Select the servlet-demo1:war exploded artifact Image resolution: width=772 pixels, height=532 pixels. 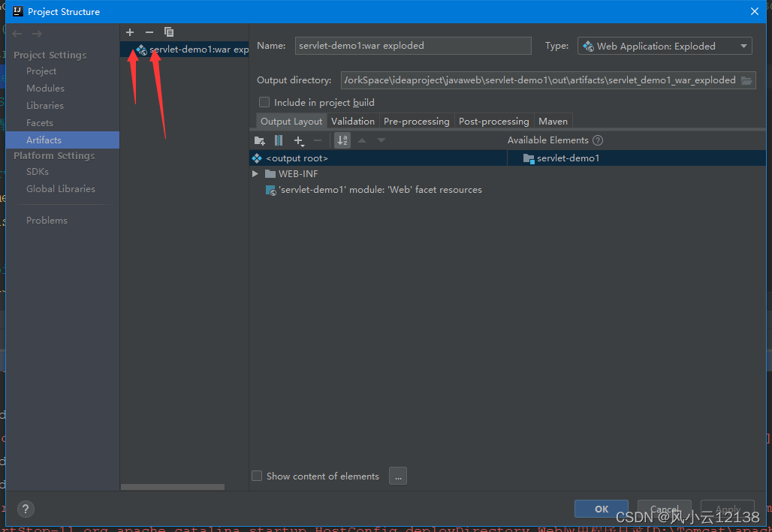point(190,49)
